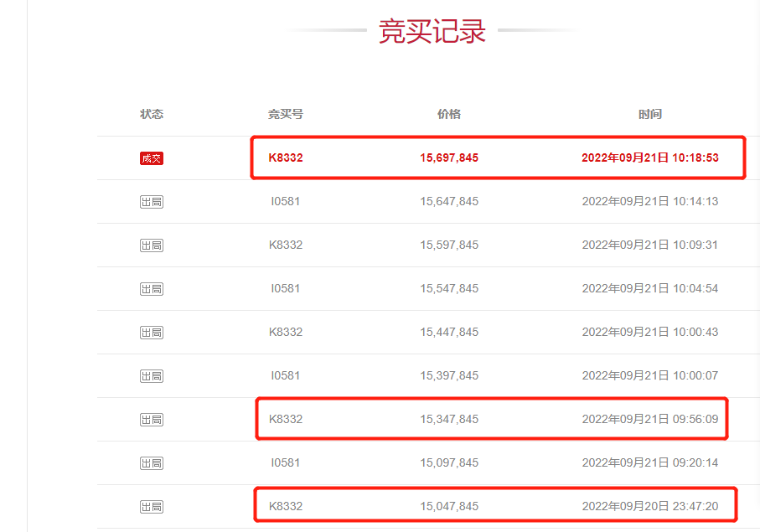The width and height of the screenshot is (760, 532).
Task: Click the 出局 badge in the 15,547,845 row
Action: pyautogui.click(x=152, y=289)
